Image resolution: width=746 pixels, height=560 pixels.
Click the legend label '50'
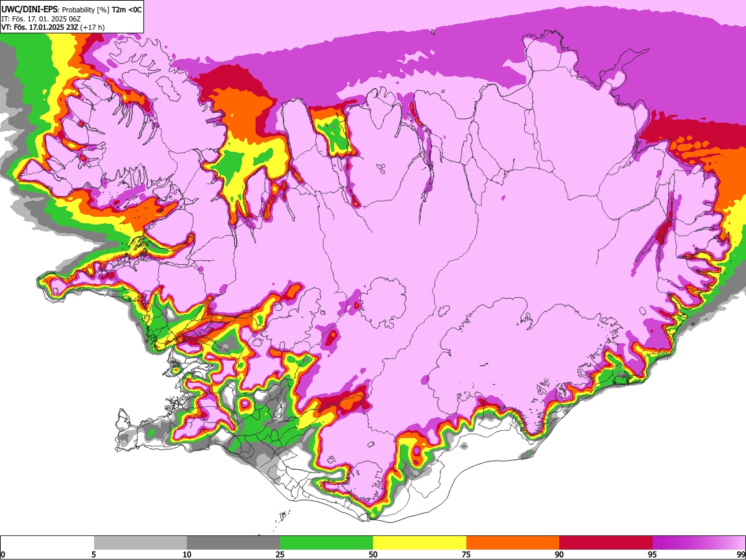pos(373,555)
